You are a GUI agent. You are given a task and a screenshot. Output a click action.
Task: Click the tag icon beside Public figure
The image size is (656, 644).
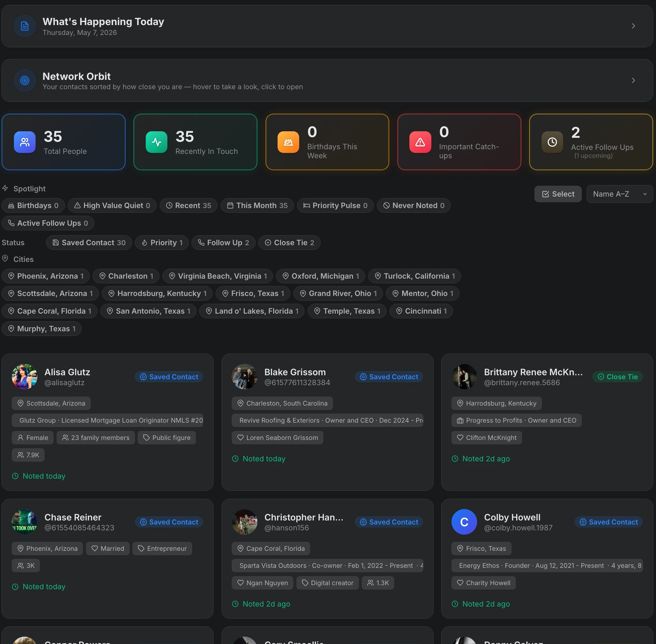click(146, 438)
